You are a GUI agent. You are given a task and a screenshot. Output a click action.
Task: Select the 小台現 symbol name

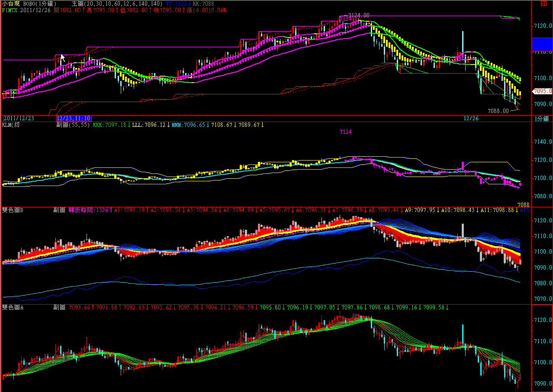(10, 3)
